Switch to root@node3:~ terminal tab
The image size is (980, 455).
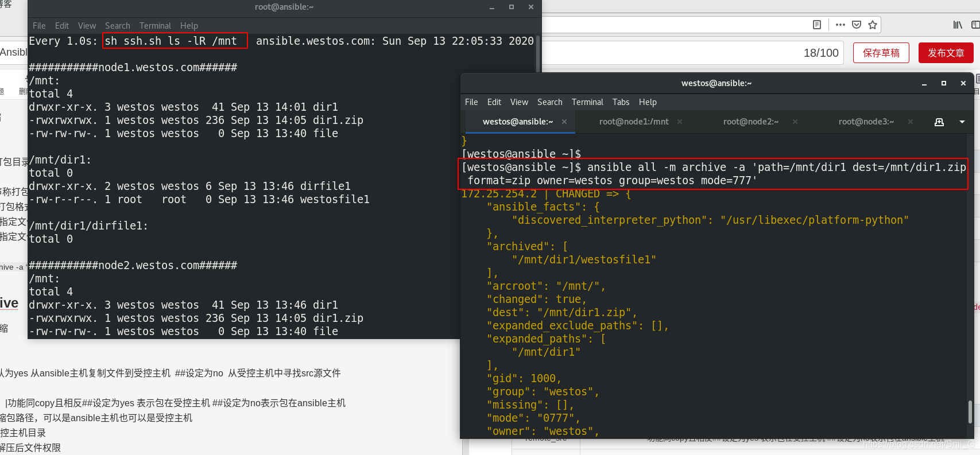(866, 122)
